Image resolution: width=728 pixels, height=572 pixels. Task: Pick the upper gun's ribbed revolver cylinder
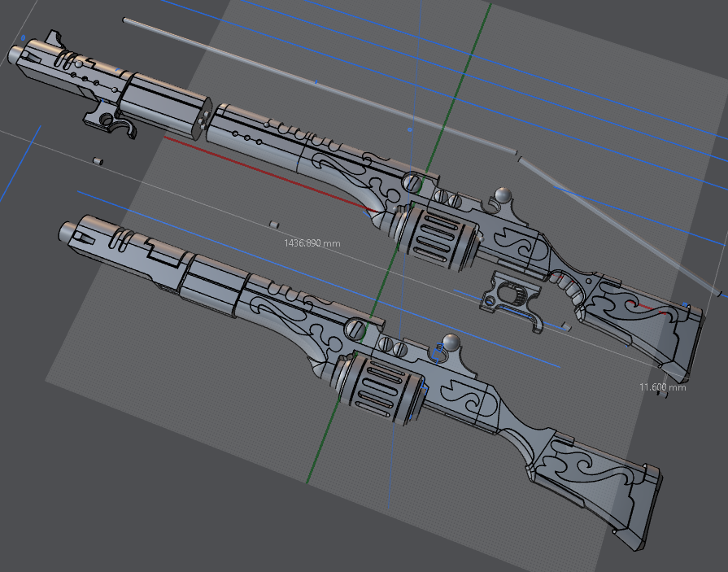(x=437, y=237)
